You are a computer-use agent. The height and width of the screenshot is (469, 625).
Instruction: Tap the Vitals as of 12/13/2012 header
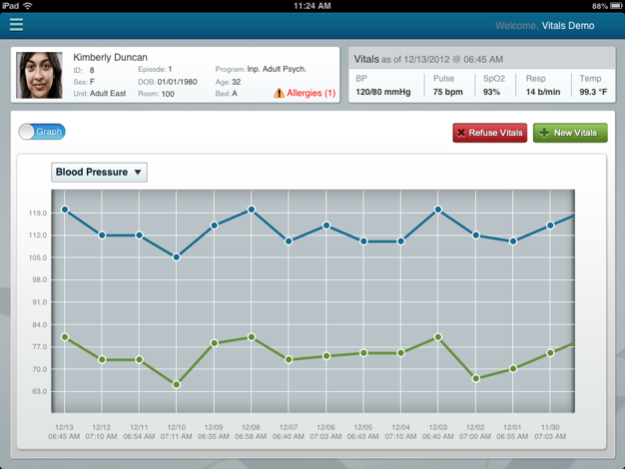pos(428,59)
